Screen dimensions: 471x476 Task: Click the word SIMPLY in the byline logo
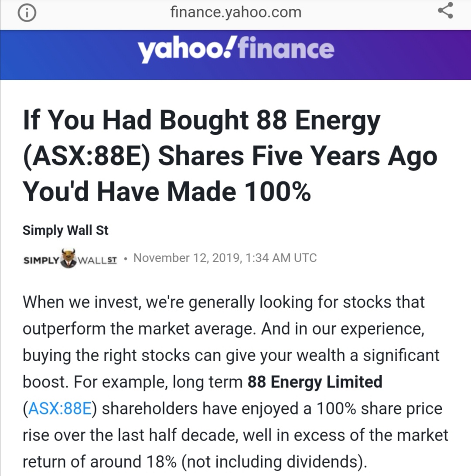[41, 260]
